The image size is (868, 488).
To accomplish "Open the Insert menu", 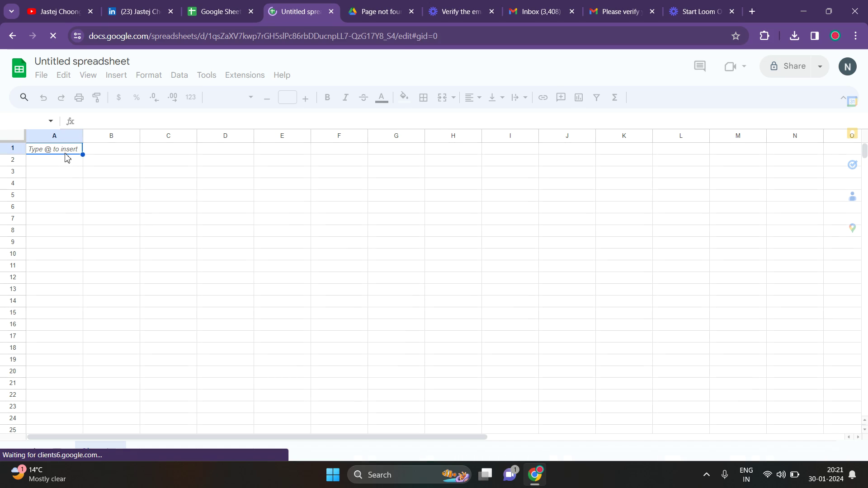I will (116, 75).
